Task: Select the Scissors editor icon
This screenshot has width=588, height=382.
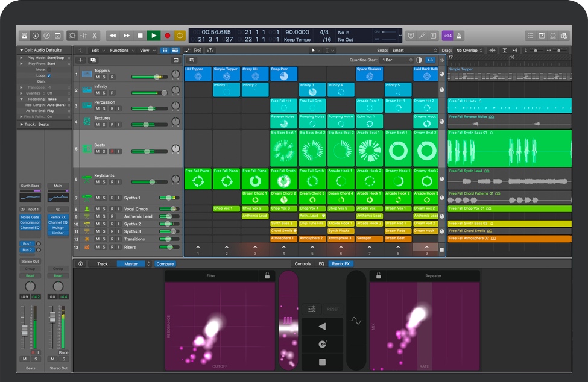Action: coord(96,36)
